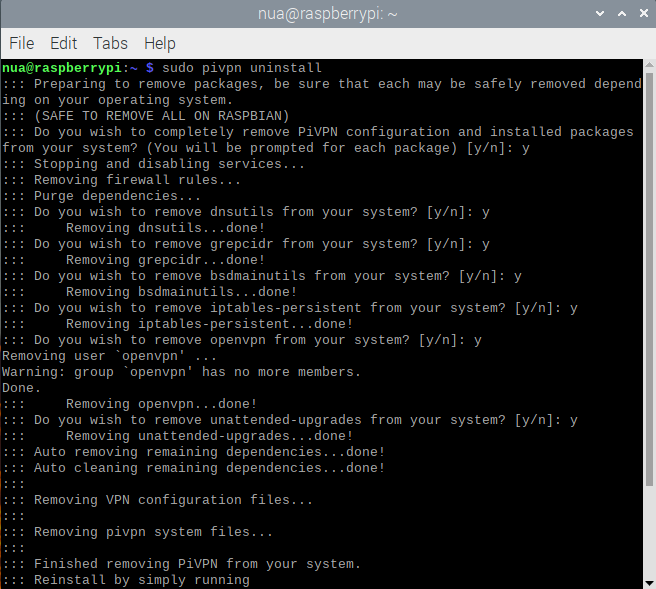Viewport: 656px width, 589px height.
Task: Click the 'Warning: group `openvpn'' line
Action: [180, 372]
